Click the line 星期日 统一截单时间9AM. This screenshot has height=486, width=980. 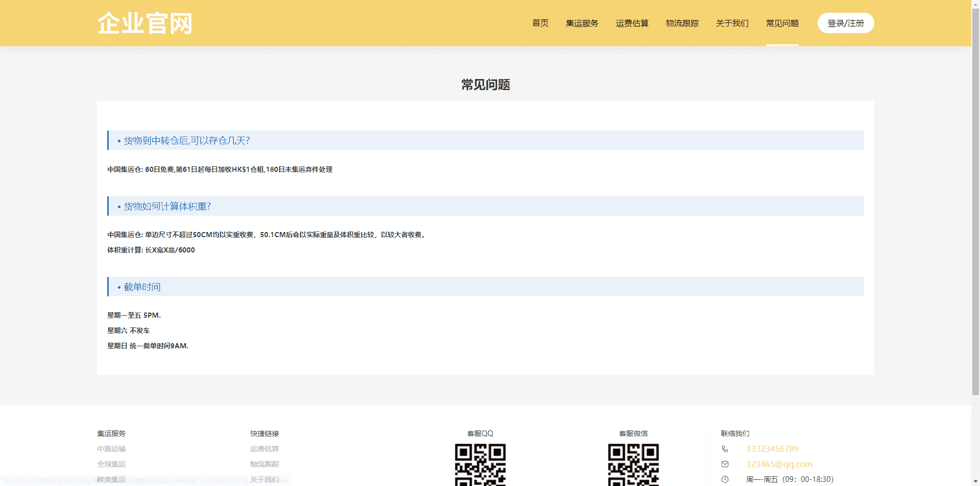(x=148, y=346)
